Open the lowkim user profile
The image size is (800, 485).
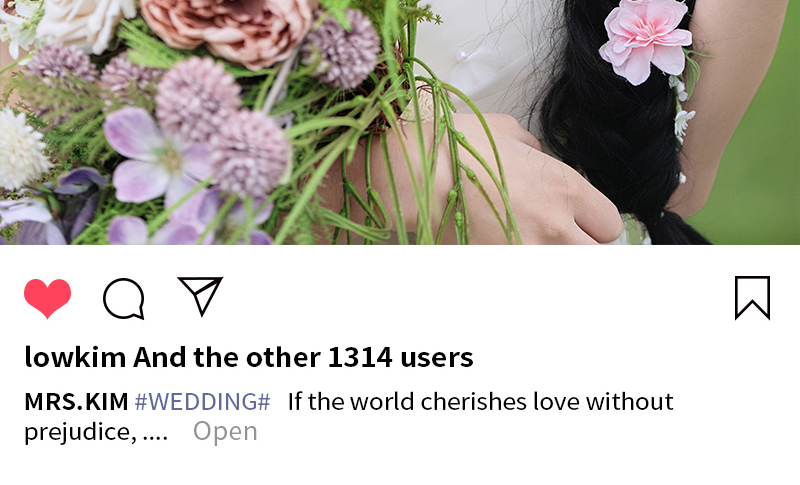click(75, 357)
